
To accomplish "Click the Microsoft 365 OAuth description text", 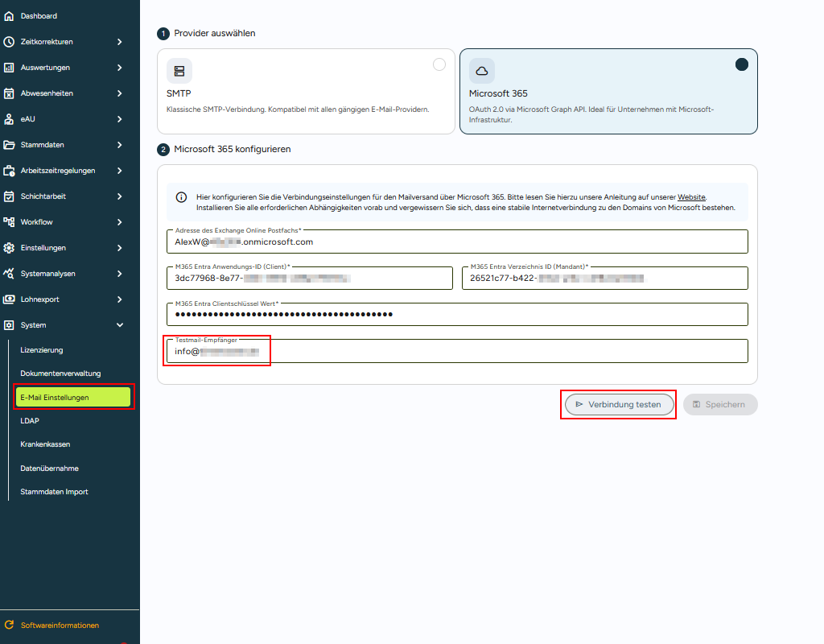I will [x=591, y=114].
